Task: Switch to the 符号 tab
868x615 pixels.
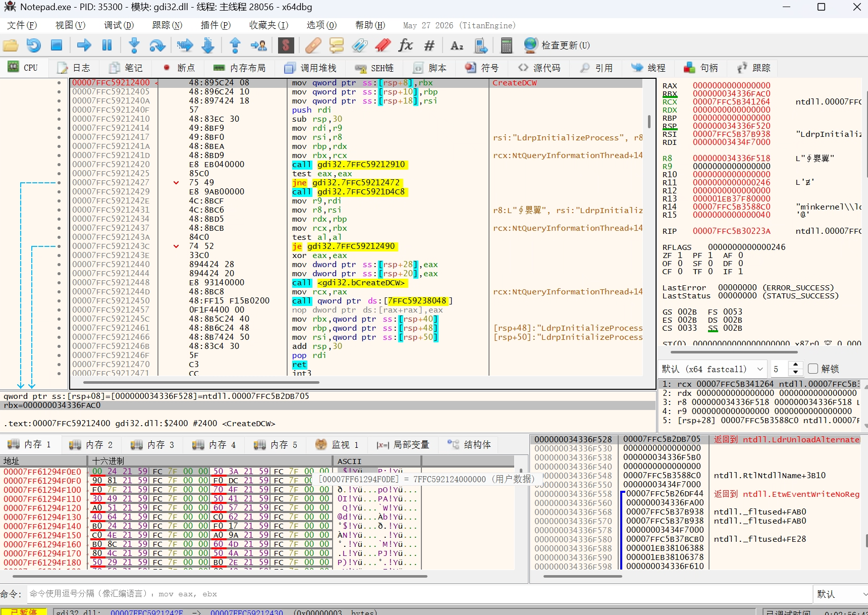Action: (x=482, y=68)
